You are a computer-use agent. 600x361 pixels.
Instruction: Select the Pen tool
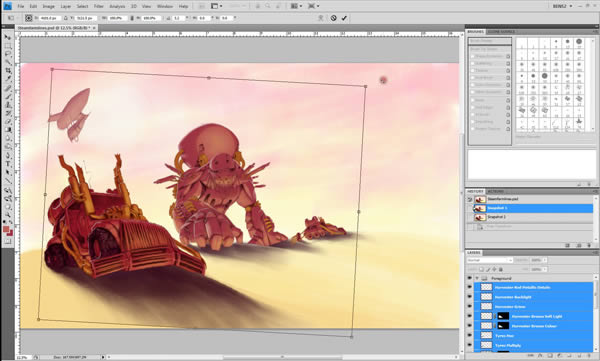[8, 155]
